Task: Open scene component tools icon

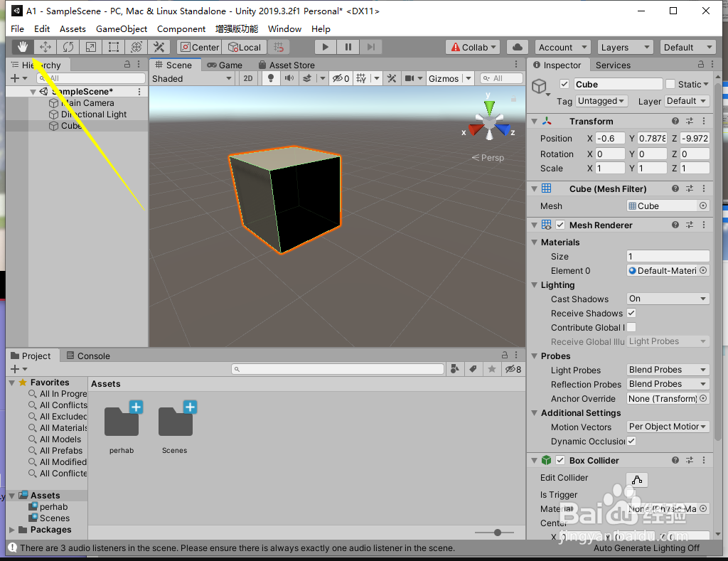Action: (392, 78)
